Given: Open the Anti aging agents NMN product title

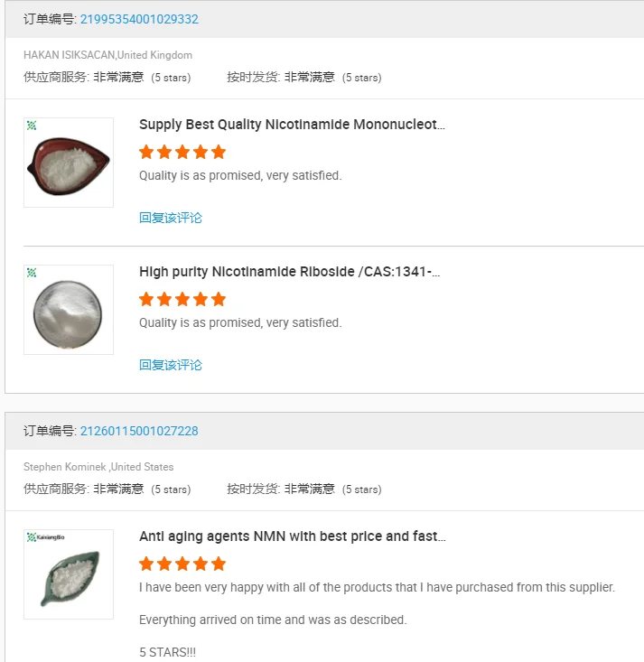Looking at the screenshot, I should (x=292, y=536).
